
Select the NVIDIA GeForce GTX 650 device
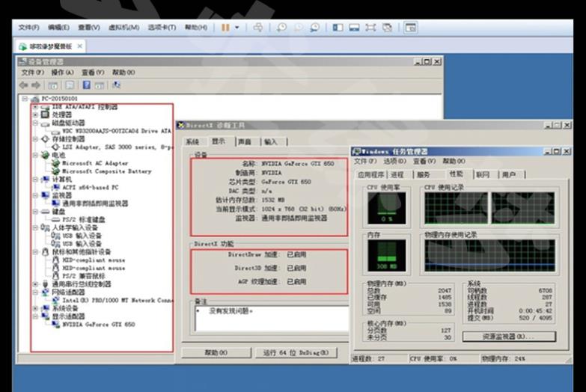point(98,325)
